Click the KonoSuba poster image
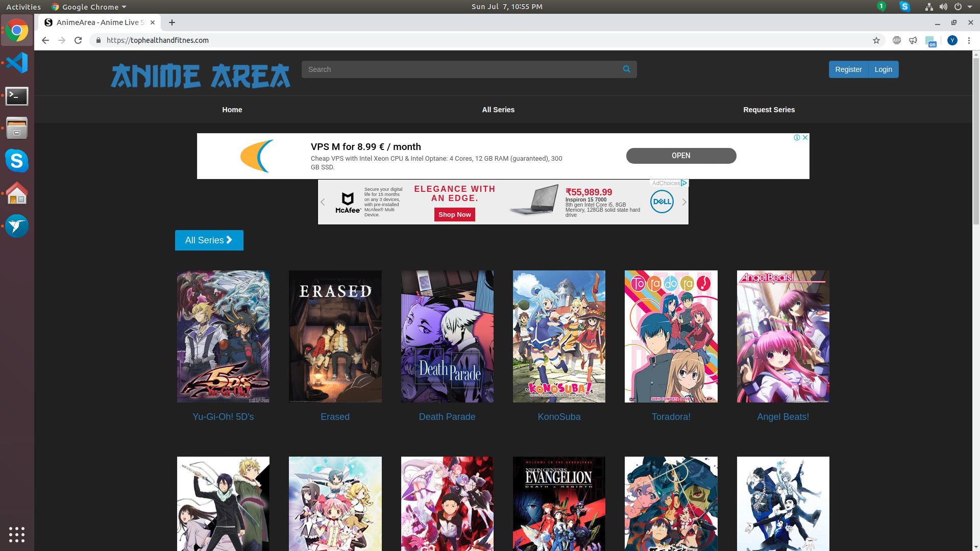Image resolution: width=980 pixels, height=551 pixels. point(559,337)
